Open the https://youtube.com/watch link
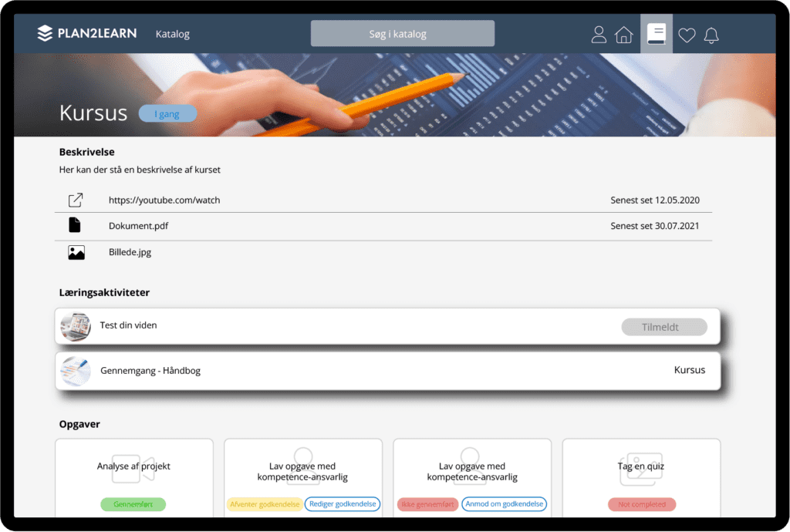 164,200
